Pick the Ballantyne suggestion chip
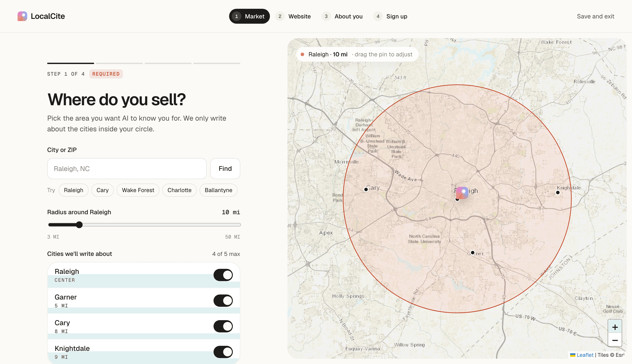 218,190
